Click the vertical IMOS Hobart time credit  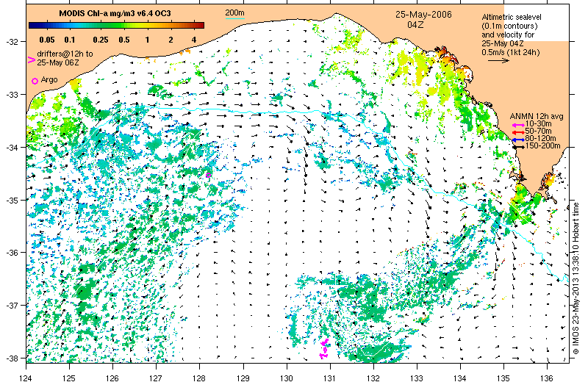point(576,278)
